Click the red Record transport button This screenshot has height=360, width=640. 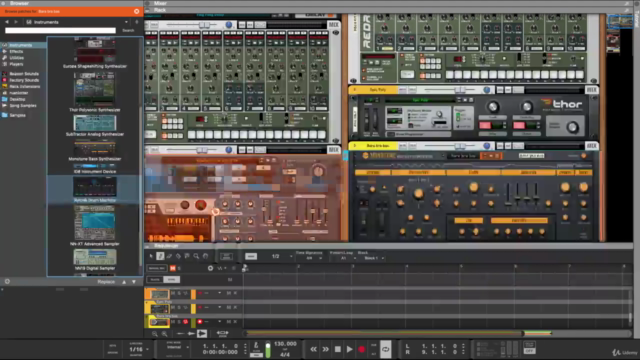[x=361, y=349]
